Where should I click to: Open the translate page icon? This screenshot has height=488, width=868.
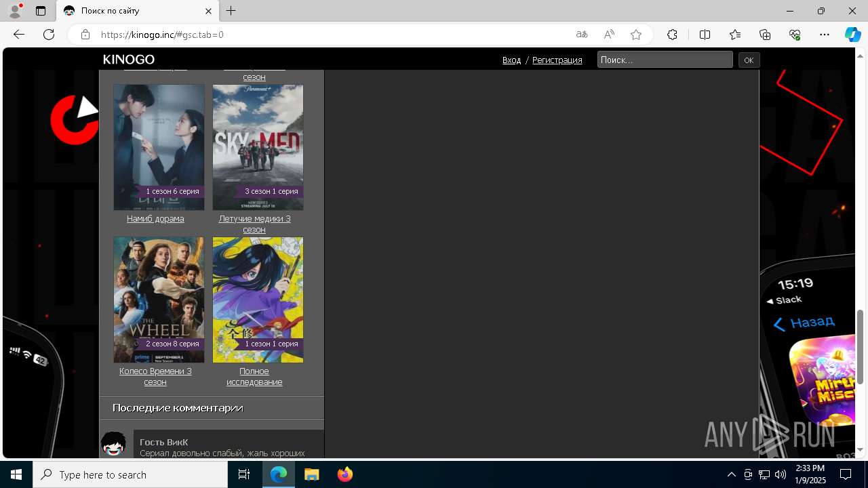582,35
